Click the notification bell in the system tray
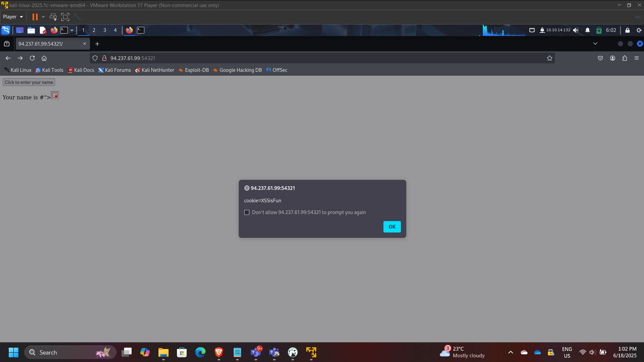Viewport: 644px width, 362px height. [587, 30]
